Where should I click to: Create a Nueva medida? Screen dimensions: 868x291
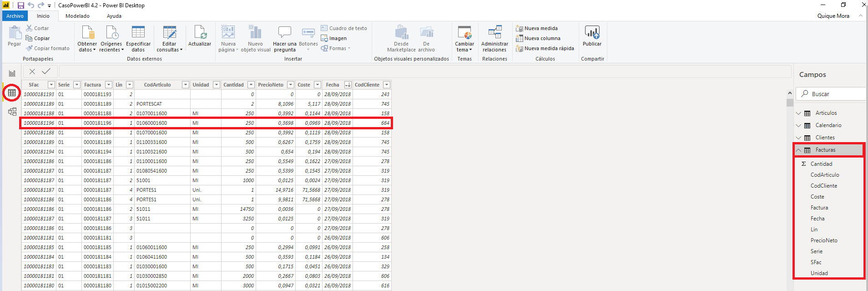coord(537,28)
